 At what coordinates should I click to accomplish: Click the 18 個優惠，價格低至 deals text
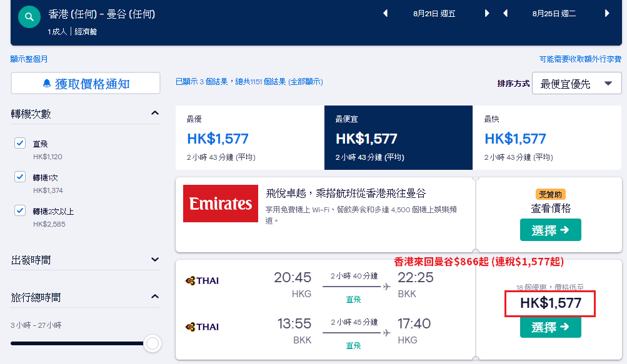pyautogui.click(x=550, y=287)
